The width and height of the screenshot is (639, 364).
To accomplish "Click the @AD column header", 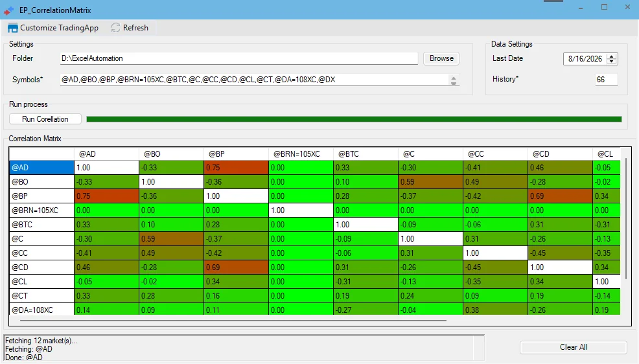I will coord(106,154).
